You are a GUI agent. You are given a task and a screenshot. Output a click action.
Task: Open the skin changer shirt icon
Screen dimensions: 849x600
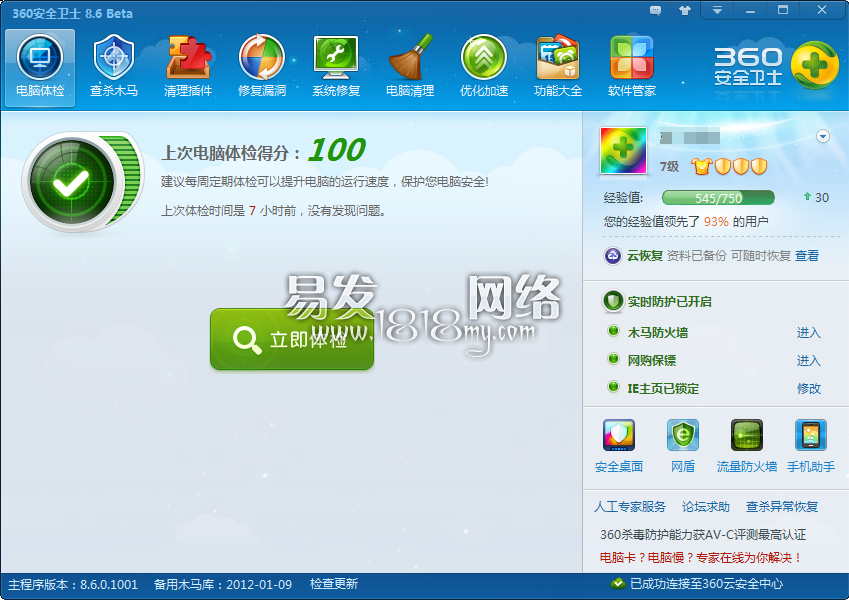click(685, 10)
